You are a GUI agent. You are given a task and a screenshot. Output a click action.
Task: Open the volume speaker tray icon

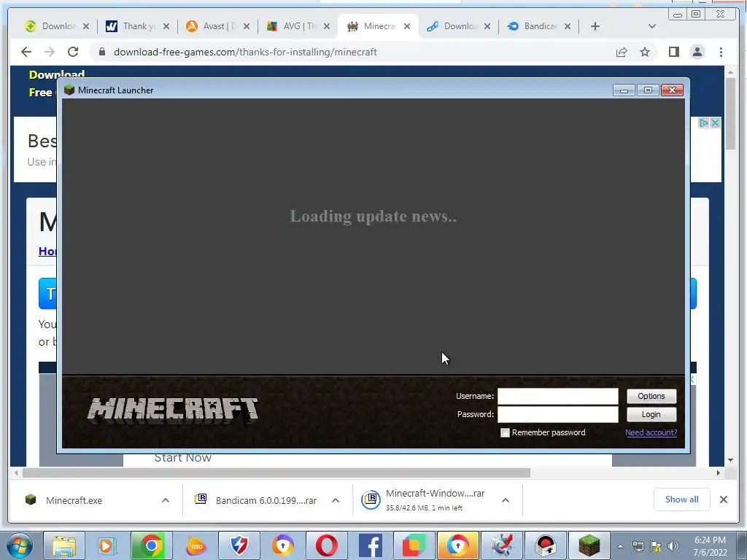tap(673, 546)
